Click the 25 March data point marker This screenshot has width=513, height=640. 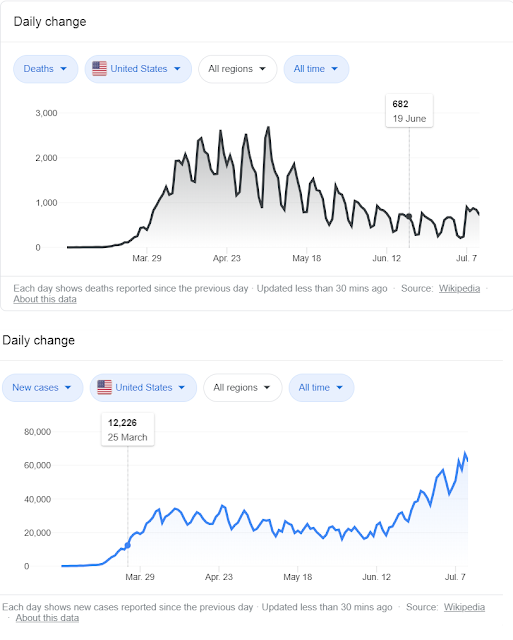click(128, 545)
